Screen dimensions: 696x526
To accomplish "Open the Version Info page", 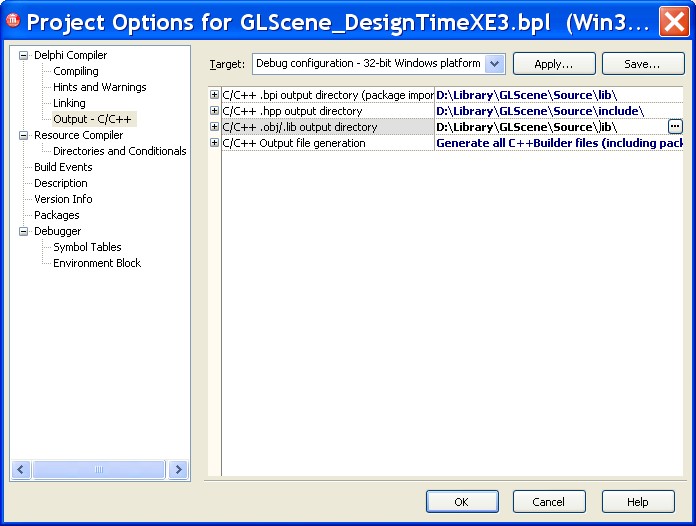I will point(63,199).
